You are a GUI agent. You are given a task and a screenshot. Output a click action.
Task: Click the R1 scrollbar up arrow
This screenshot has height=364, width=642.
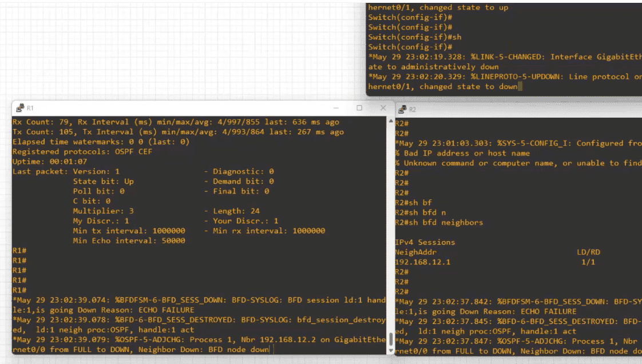[x=391, y=121]
